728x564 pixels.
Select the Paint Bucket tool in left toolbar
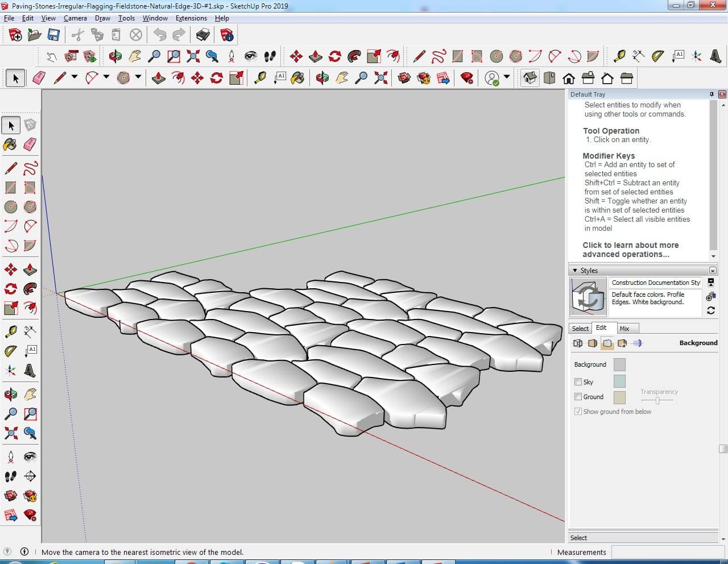tap(10, 144)
